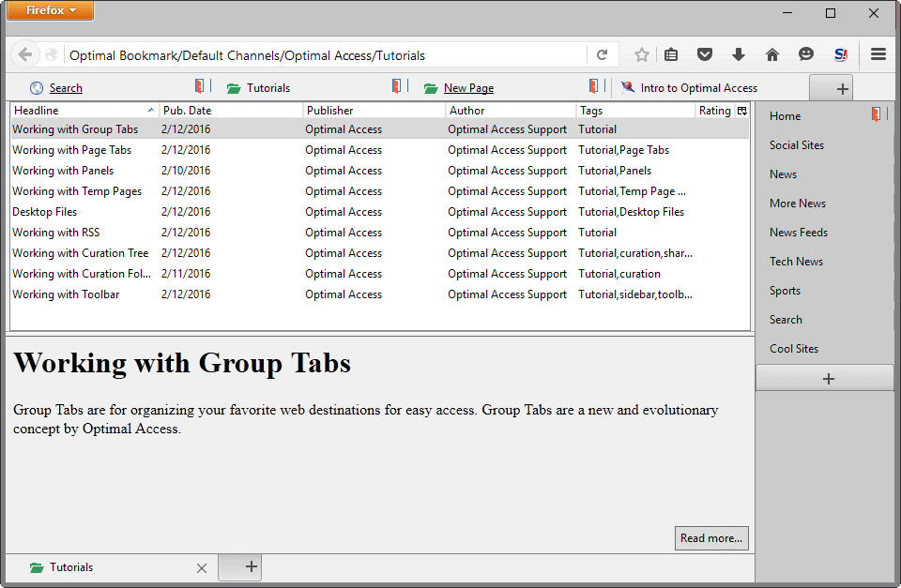Image resolution: width=901 pixels, height=588 pixels.
Task: Open the Rating column options dropdown
Action: (741, 110)
